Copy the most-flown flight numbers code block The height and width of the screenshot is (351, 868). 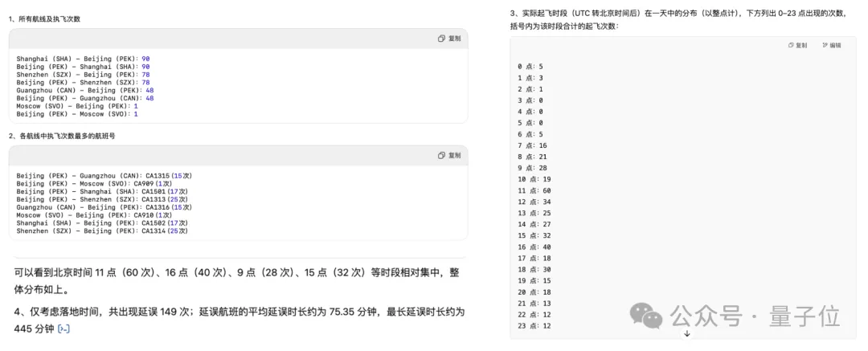click(449, 155)
